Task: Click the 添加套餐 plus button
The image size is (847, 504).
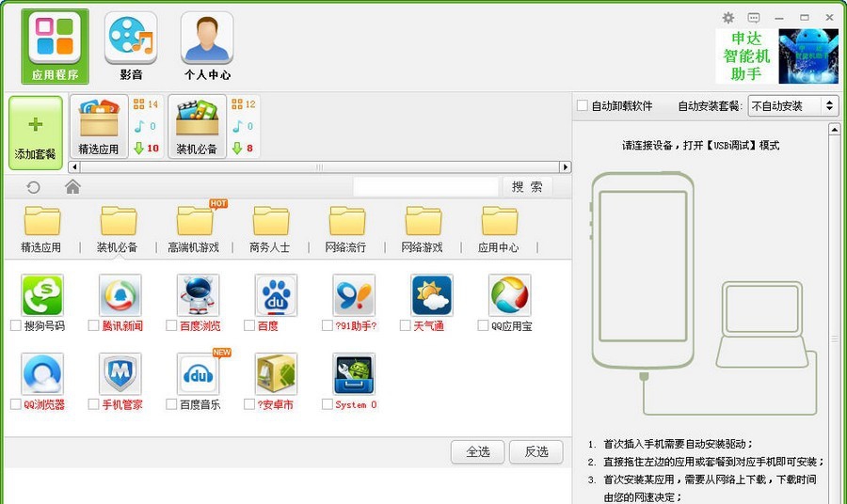Action: click(36, 133)
